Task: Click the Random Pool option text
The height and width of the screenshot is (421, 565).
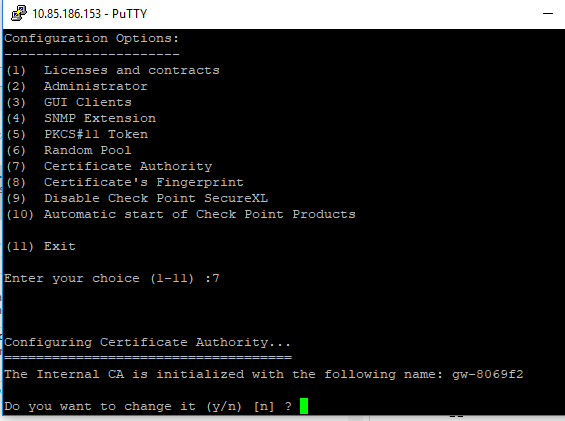Action: 88,150
